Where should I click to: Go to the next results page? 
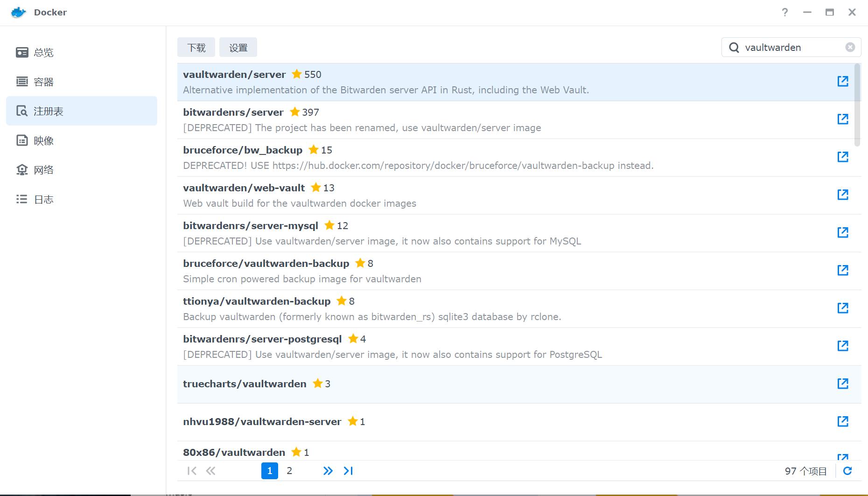click(x=328, y=471)
